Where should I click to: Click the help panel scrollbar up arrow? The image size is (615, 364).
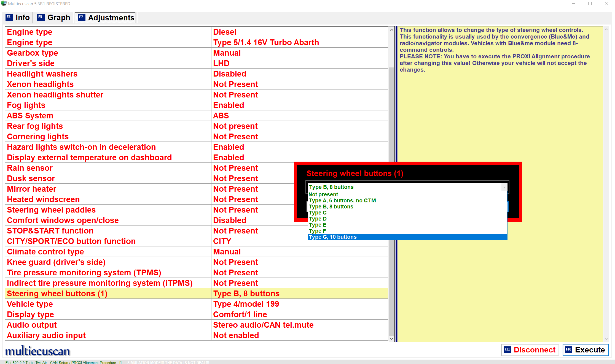[606, 29]
